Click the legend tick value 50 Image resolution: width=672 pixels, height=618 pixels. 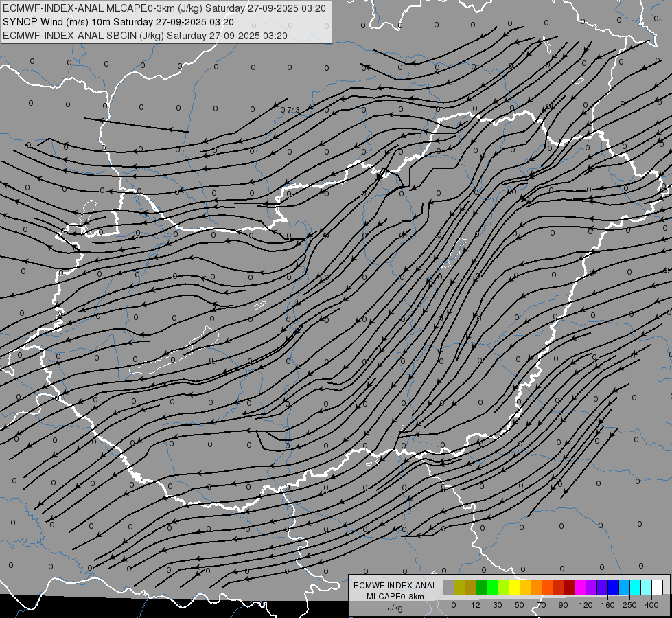coord(519,605)
